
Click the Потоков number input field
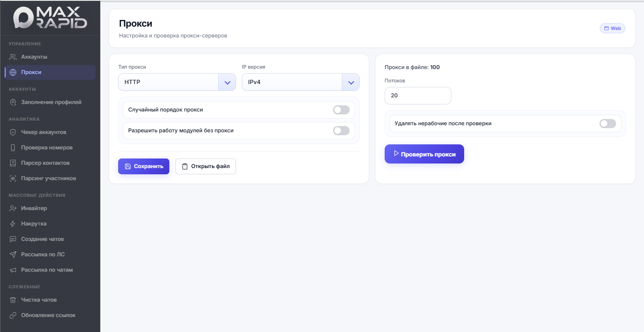(418, 96)
